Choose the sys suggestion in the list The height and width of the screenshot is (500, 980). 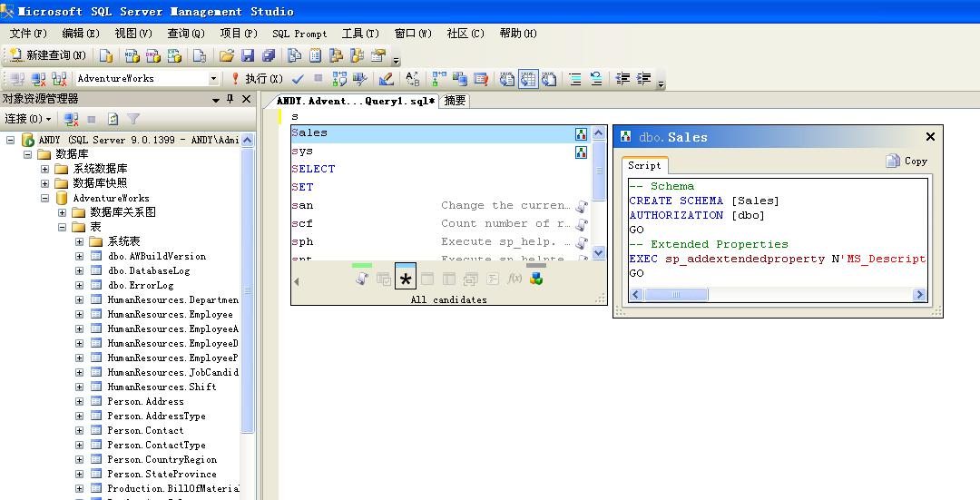(x=440, y=152)
